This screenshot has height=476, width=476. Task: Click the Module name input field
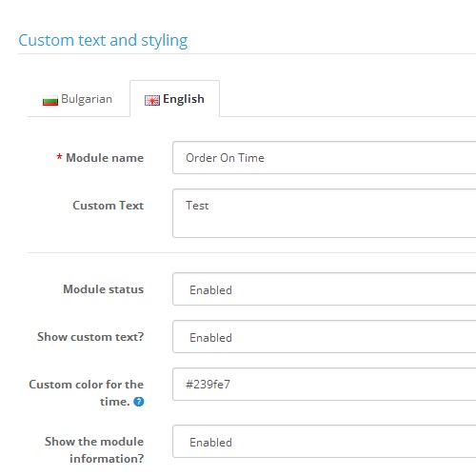[324, 158]
